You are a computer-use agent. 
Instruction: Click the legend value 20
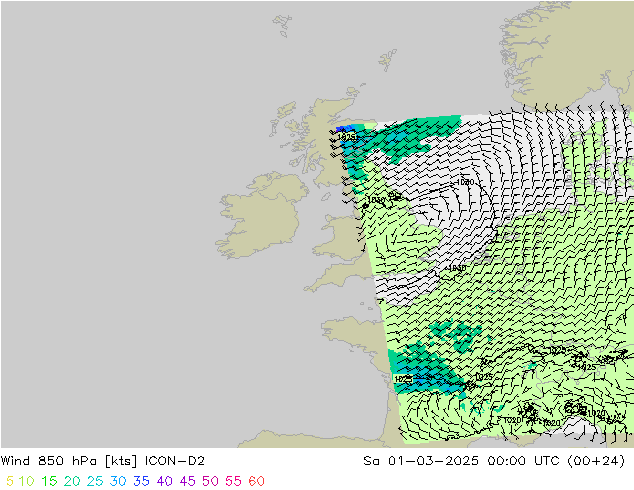pos(72,481)
